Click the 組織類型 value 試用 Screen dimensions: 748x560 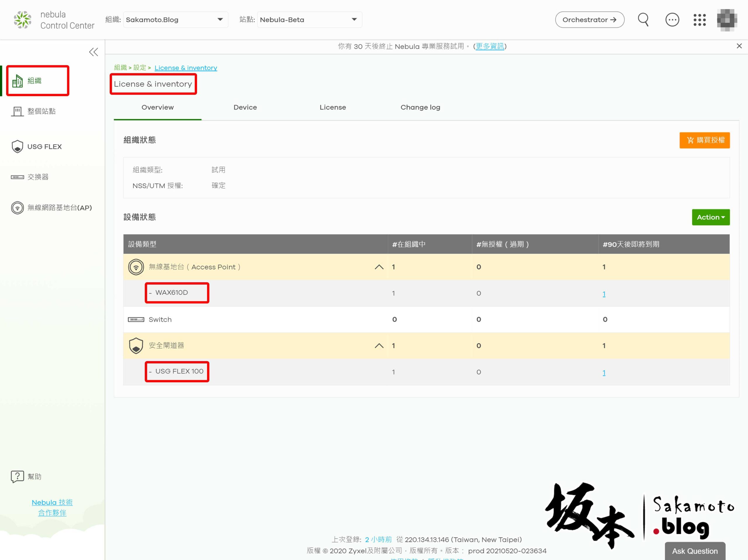pyautogui.click(x=219, y=170)
